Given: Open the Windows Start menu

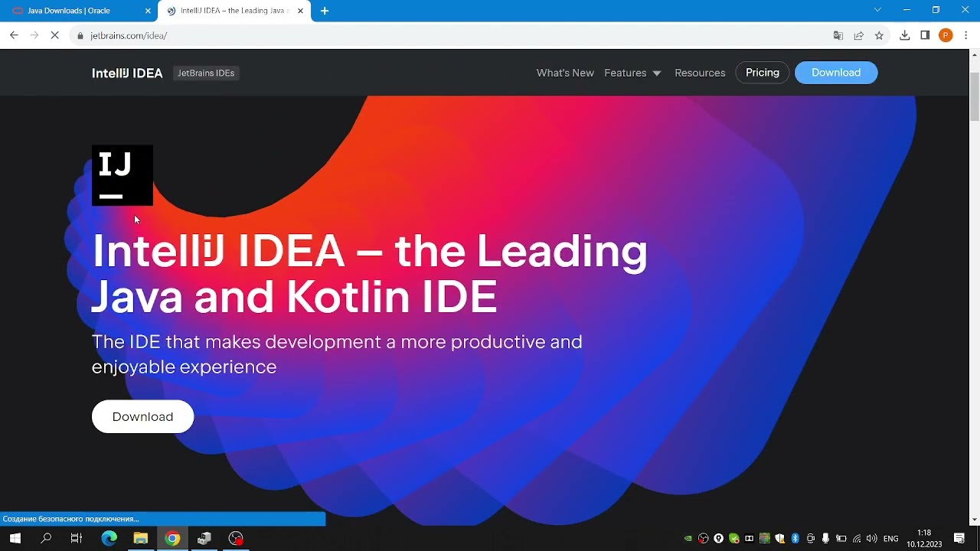Looking at the screenshot, I should [x=15, y=539].
